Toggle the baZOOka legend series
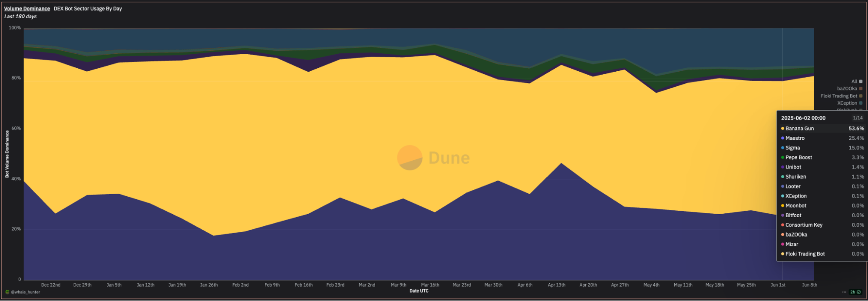 click(x=850, y=89)
